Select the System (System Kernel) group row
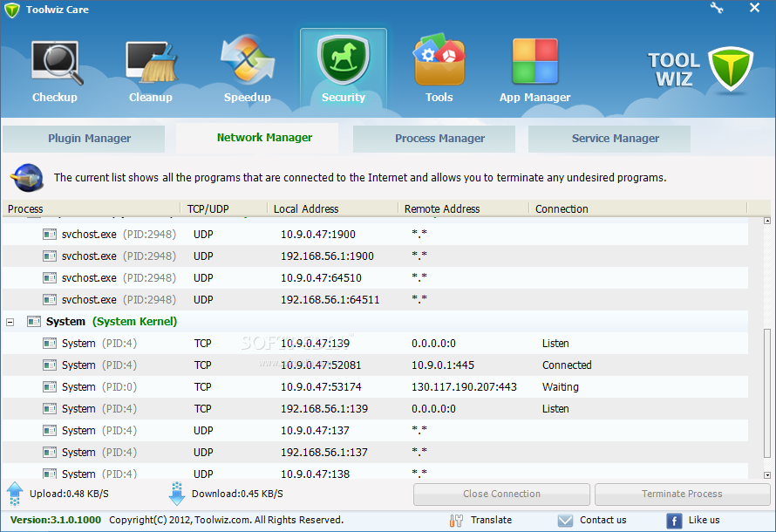 pos(375,322)
